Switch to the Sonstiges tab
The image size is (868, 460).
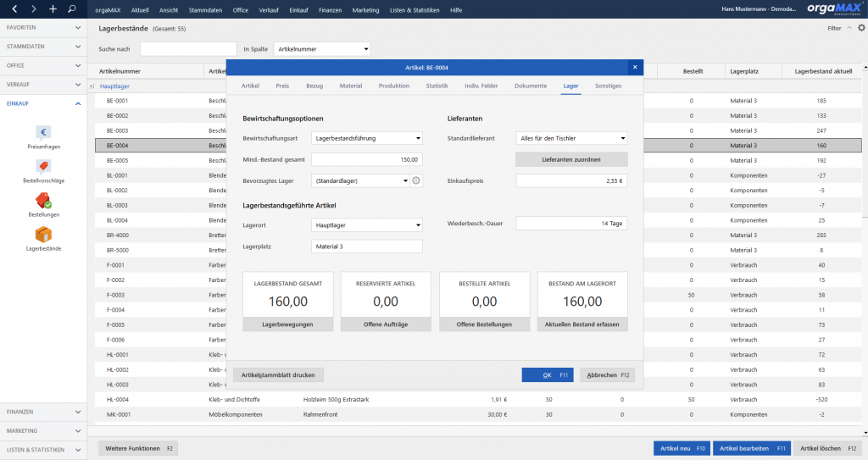(609, 86)
